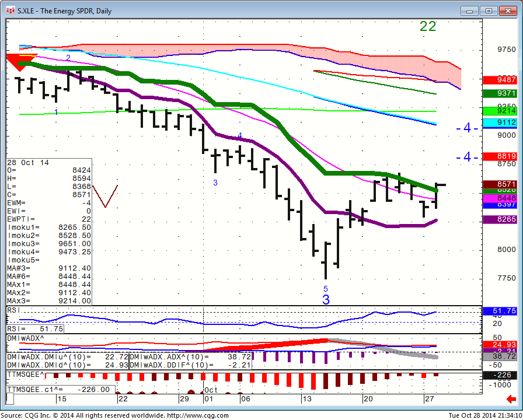Click the small box left of the time axis
Image resolution: width=523 pixels, height=420 pixels.
[x=10, y=398]
